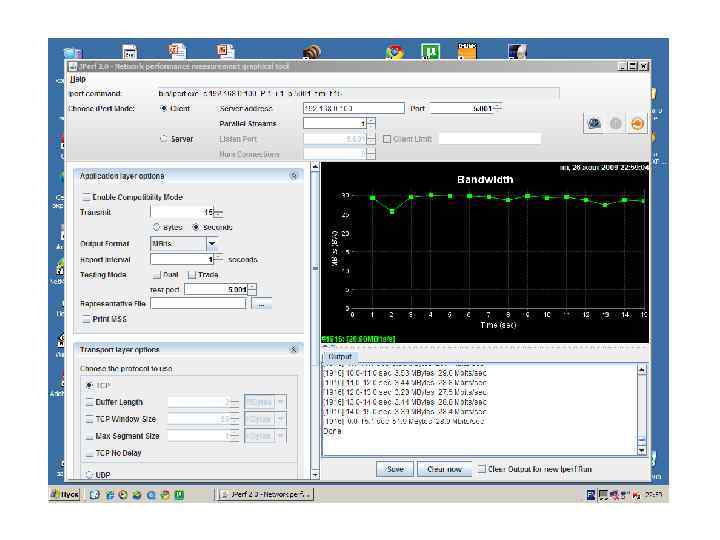Click the Stop IPerf icon button

tap(615, 123)
